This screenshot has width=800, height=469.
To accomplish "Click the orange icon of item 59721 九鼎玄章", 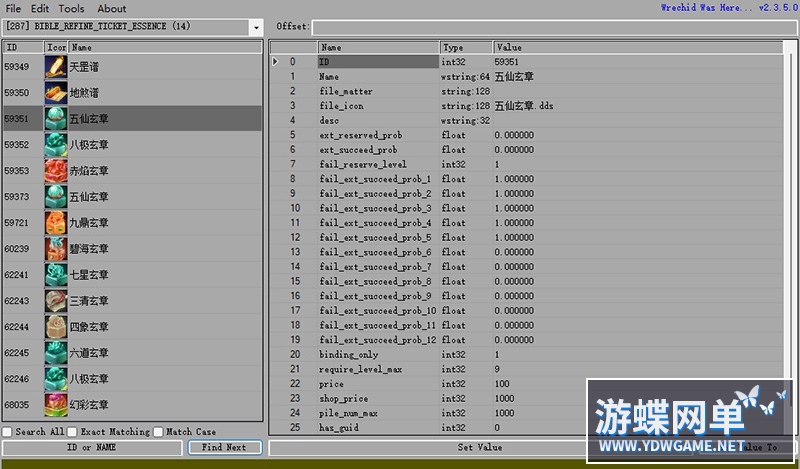I will pyautogui.click(x=56, y=223).
